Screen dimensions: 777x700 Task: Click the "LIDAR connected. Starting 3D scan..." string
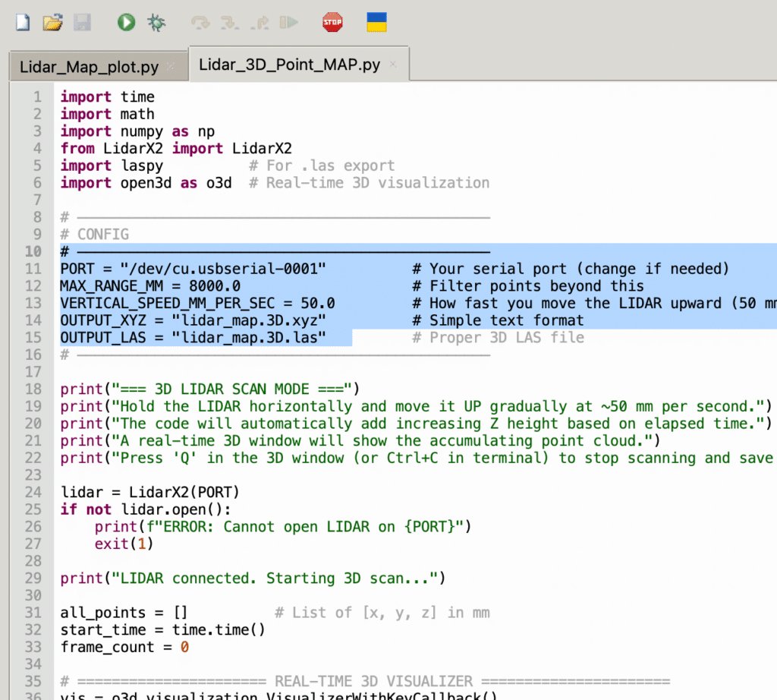(x=275, y=579)
